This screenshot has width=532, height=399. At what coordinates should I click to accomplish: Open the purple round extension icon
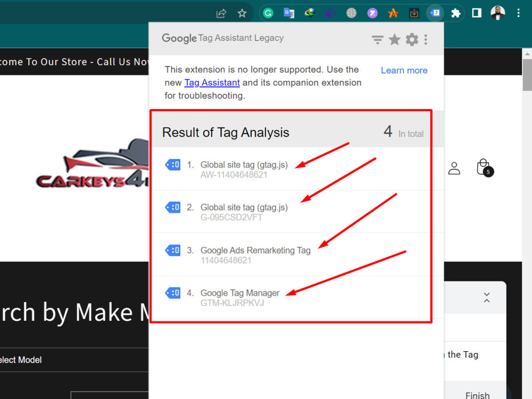click(372, 13)
